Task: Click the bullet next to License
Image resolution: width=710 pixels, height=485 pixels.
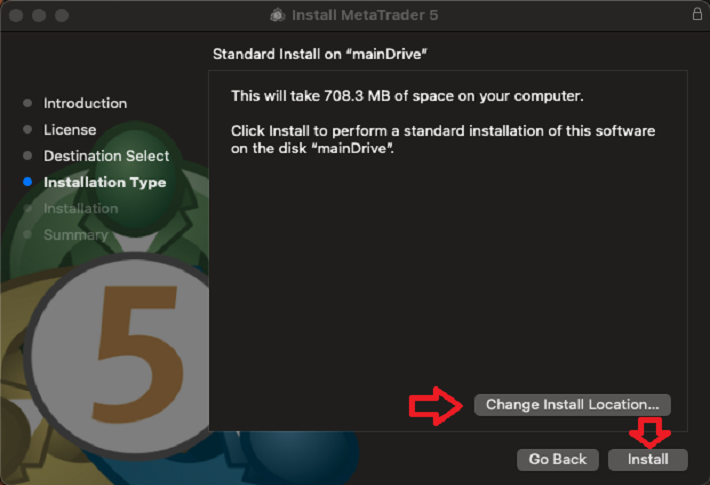Action: coord(27,130)
